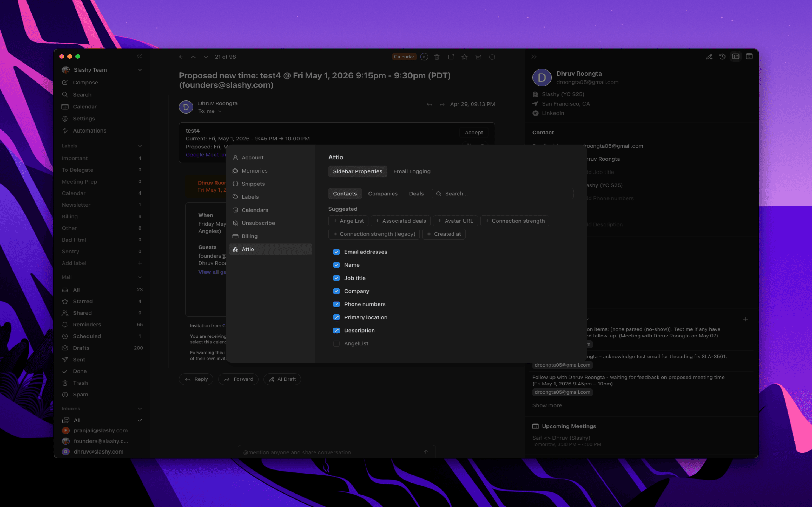Screen dimensions: 812x507
Task: Enable the AngelList property checkbox
Action: tap(336, 343)
